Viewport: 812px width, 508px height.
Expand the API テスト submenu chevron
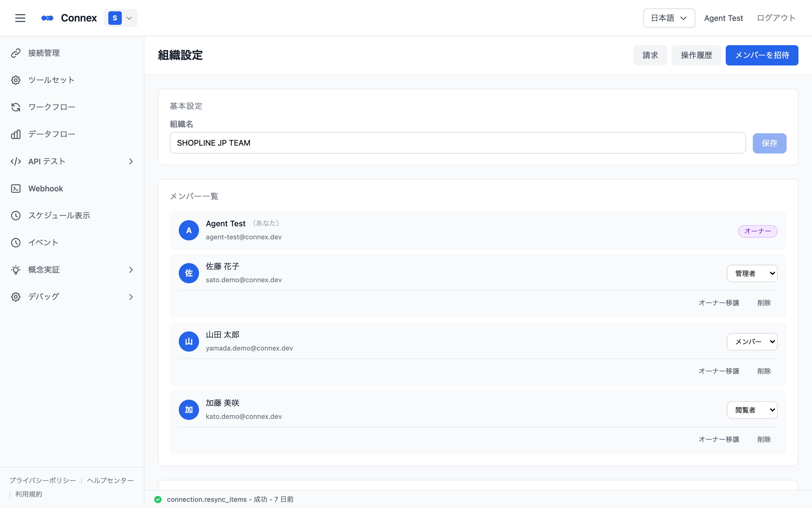[x=131, y=162]
